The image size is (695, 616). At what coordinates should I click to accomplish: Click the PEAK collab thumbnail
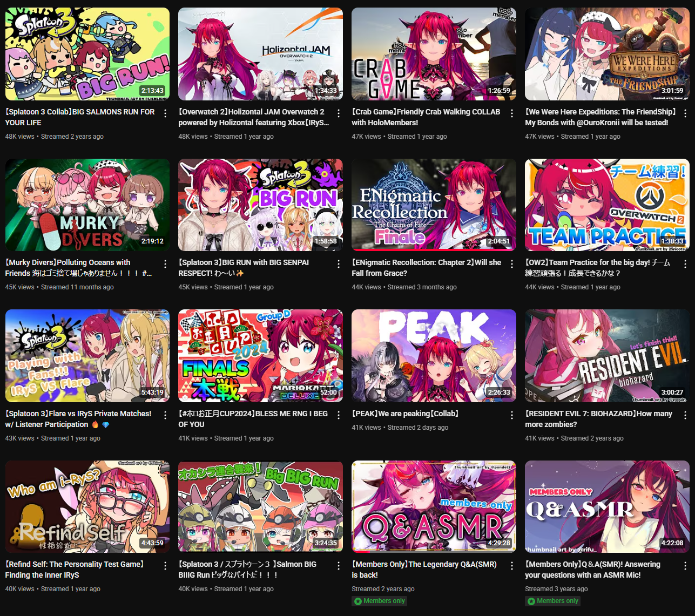[434, 356]
